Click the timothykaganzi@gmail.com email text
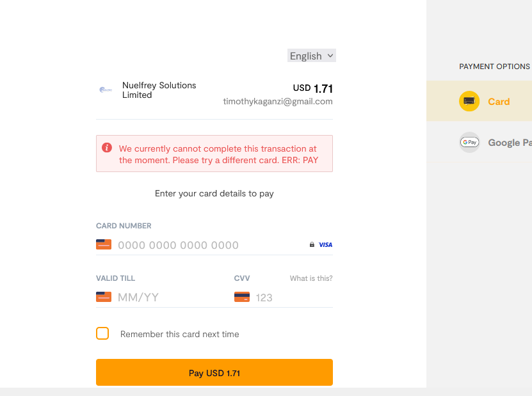 coord(278,102)
